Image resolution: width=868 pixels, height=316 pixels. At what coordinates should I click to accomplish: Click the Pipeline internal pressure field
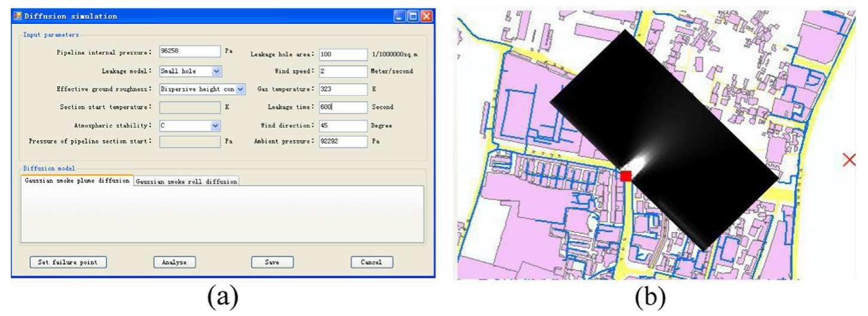click(x=190, y=51)
